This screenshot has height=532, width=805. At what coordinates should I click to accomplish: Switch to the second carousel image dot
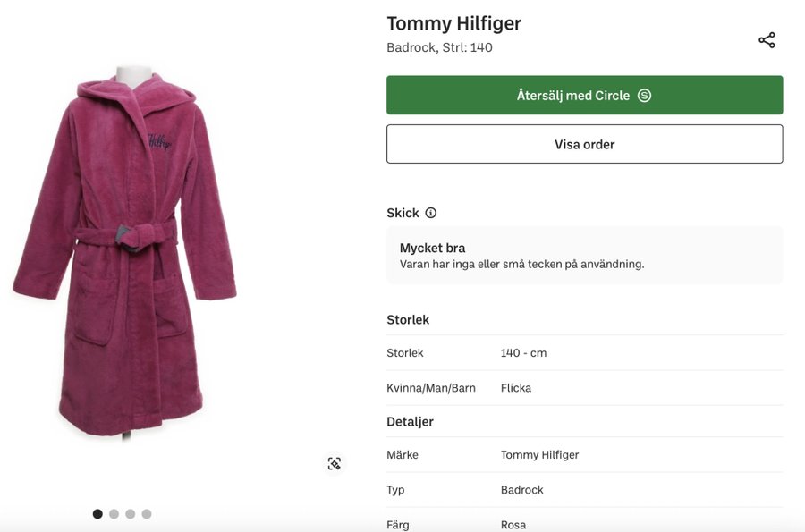[x=114, y=514]
